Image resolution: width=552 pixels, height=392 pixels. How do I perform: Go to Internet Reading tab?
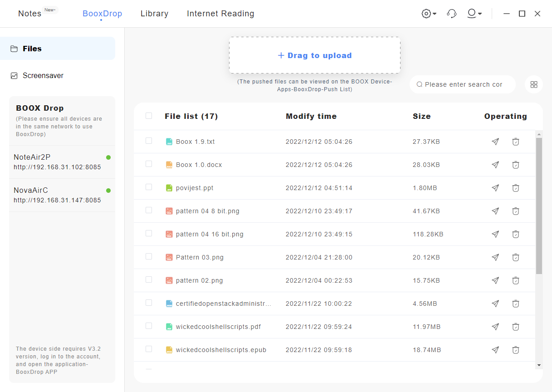pyautogui.click(x=220, y=14)
